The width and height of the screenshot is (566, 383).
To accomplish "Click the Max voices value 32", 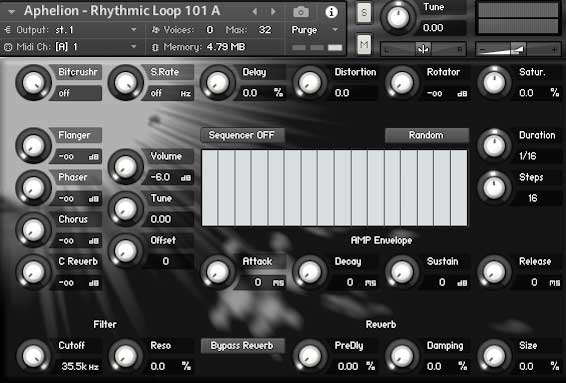I will (265, 30).
